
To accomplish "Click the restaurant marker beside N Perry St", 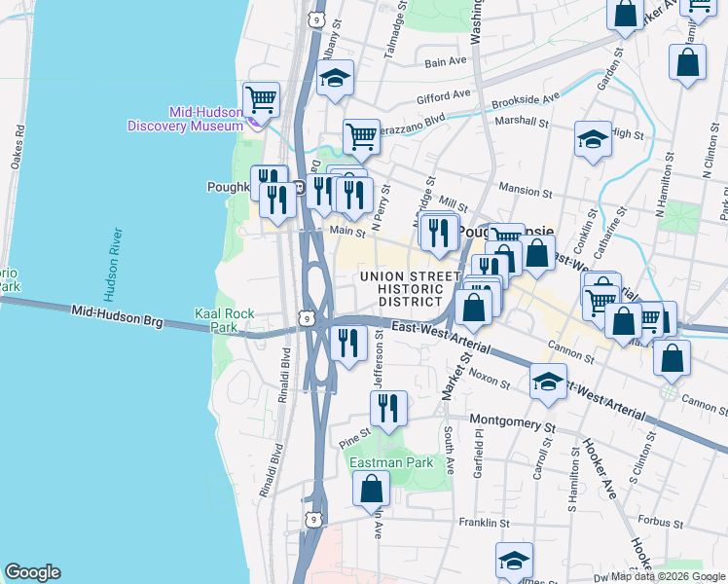I will (x=354, y=196).
